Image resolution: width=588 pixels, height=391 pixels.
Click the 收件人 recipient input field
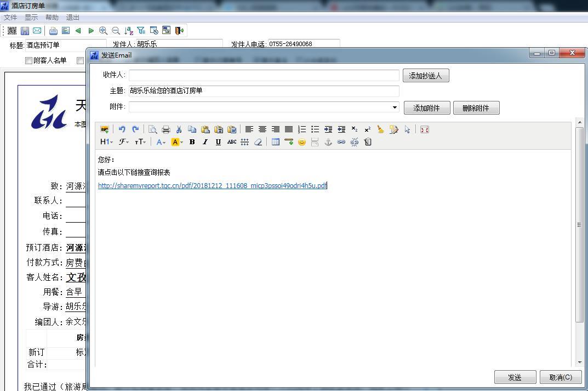coord(264,75)
